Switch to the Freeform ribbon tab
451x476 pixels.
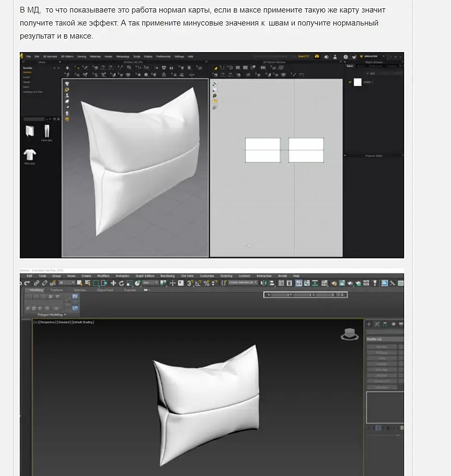point(57,290)
